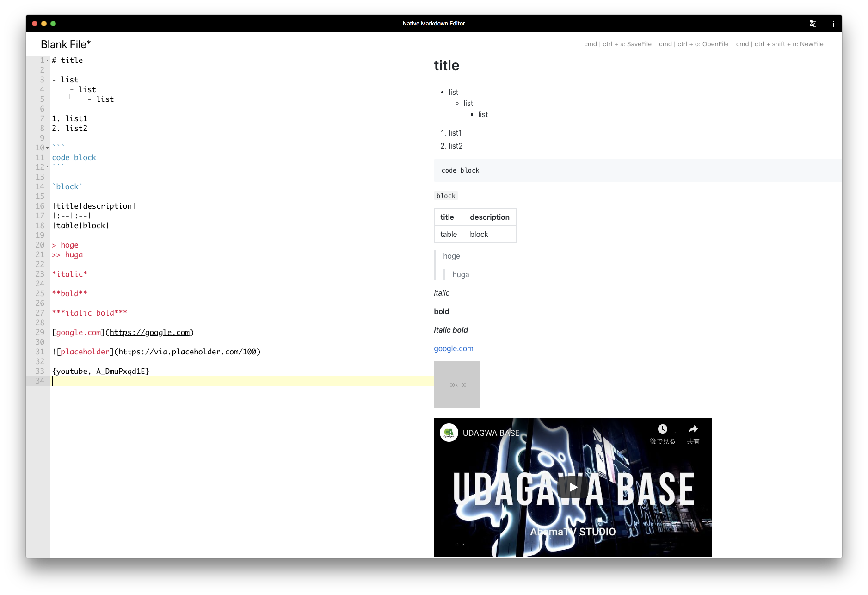Click '2. list2' line in editor

point(69,128)
